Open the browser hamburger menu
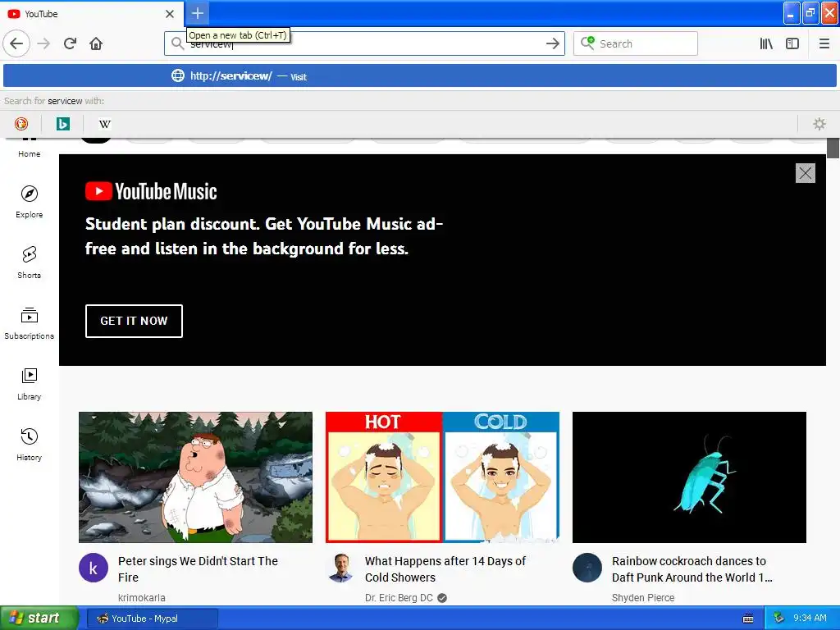Screen dimensions: 840x630 (824, 43)
